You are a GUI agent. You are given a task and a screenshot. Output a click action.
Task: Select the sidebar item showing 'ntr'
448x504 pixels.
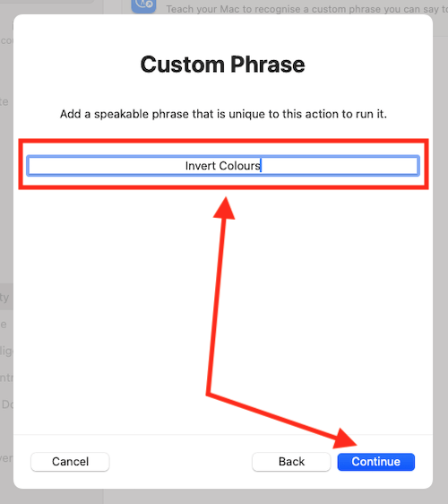(x=6, y=378)
